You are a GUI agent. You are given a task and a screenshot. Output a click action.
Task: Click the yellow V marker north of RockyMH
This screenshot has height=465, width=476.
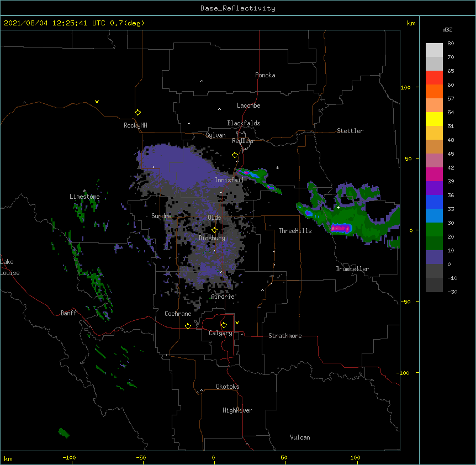97,102
